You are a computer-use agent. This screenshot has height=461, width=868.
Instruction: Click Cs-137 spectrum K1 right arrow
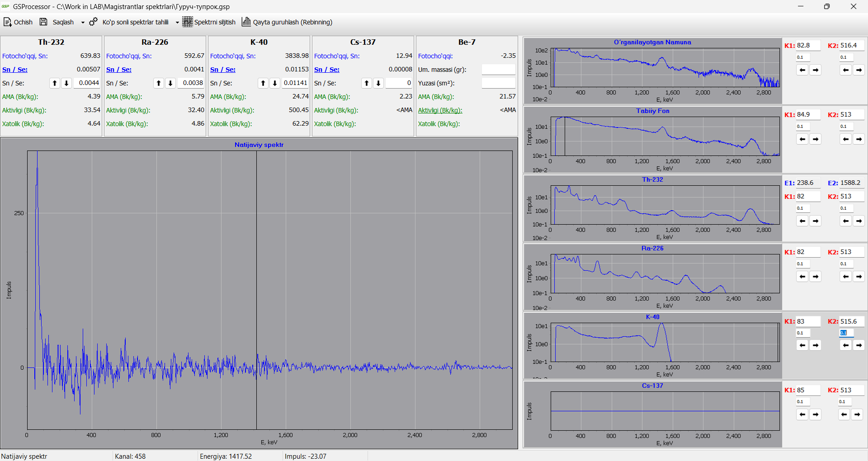point(816,414)
